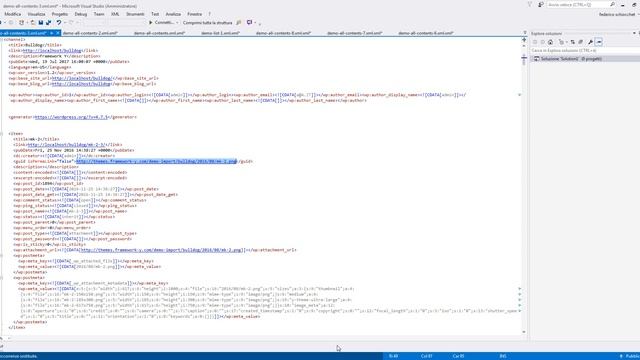Toggle the Preview Selected Items button

point(599,42)
